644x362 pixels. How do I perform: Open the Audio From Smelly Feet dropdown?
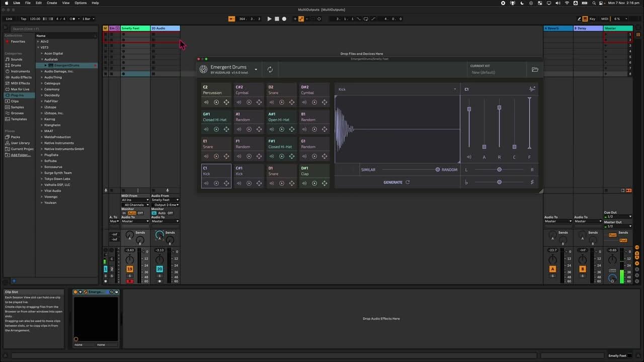(x=165, y=200)
